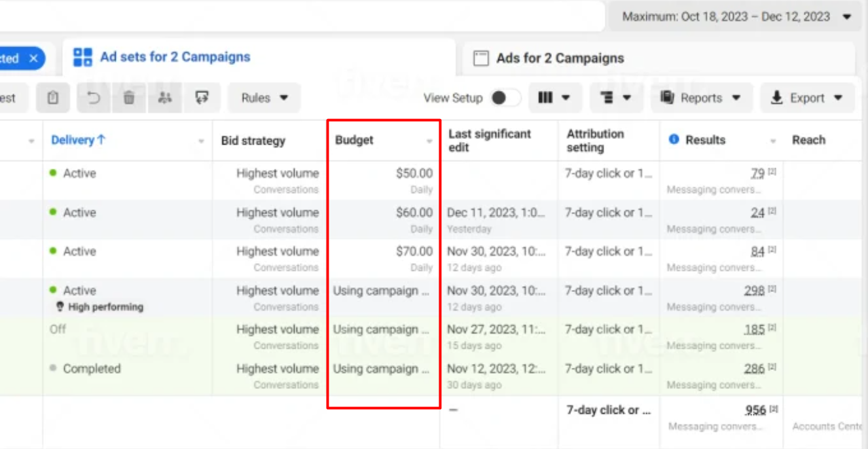Toggle the View Setup switch

(x=505, y=98)
